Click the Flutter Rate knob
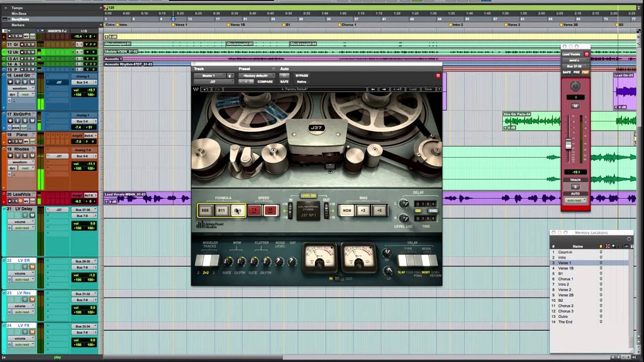The width and height of the screenshot is (644, 362). click(254, 261)
